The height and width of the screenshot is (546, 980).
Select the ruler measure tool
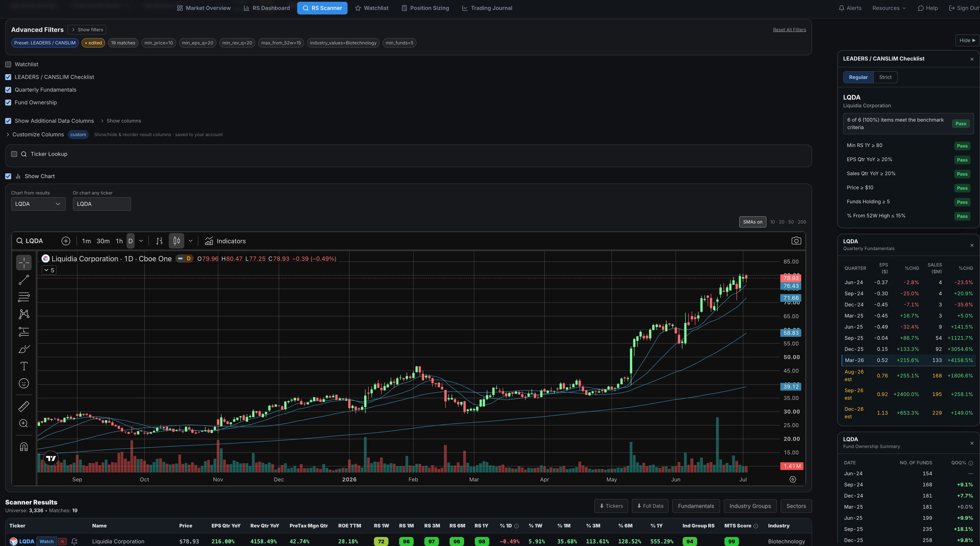tap(24, 406)
